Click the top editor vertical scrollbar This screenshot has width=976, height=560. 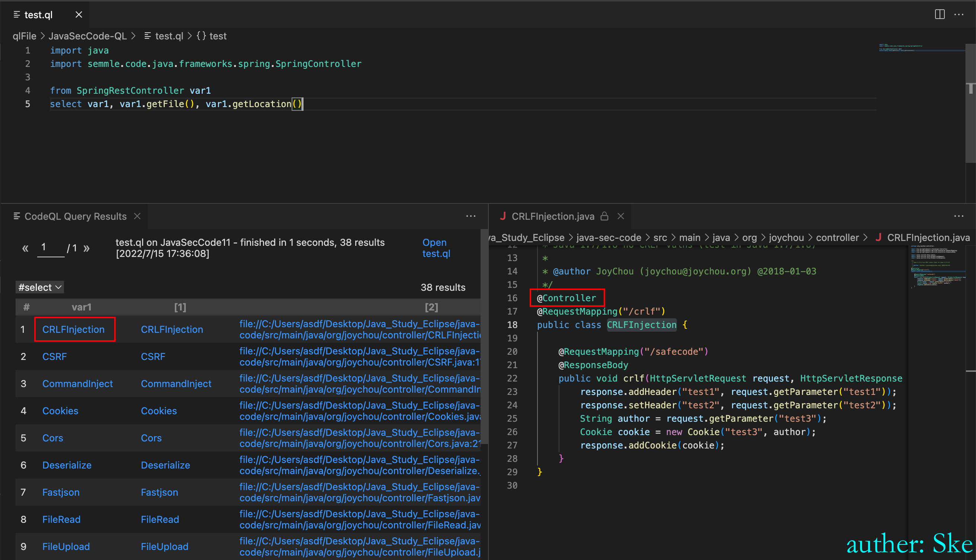click(x=971, y=104)
